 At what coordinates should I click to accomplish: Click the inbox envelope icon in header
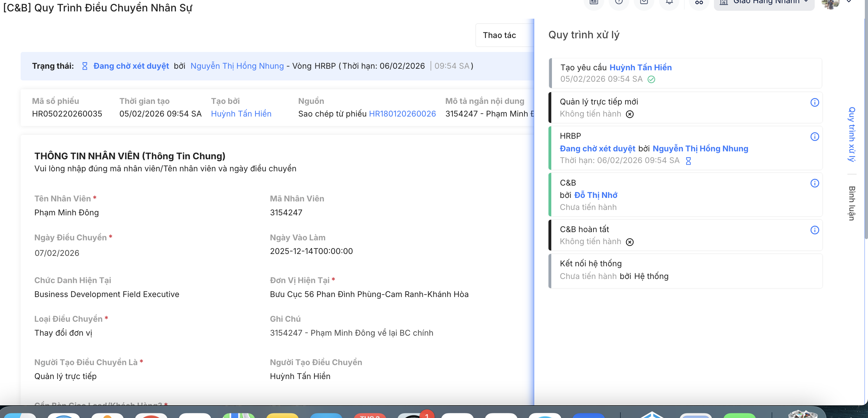(x=644, y=3)
